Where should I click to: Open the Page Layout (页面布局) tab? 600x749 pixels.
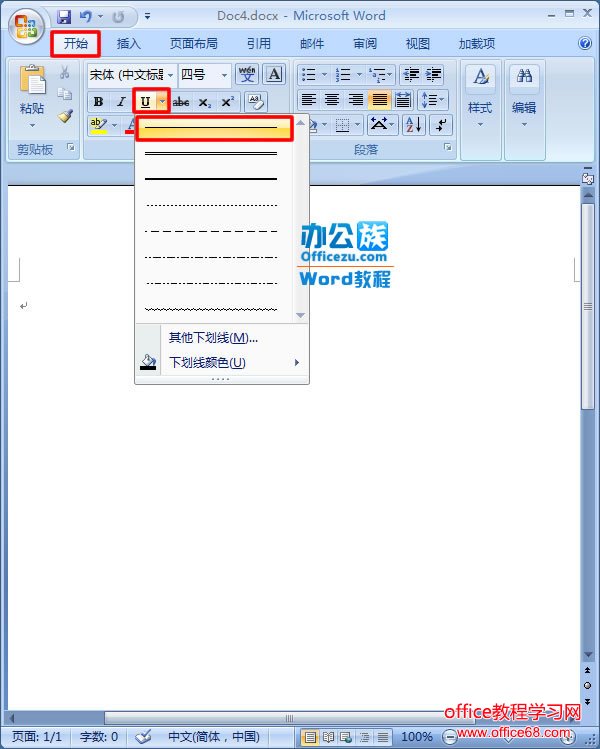(x=193, y=44)
